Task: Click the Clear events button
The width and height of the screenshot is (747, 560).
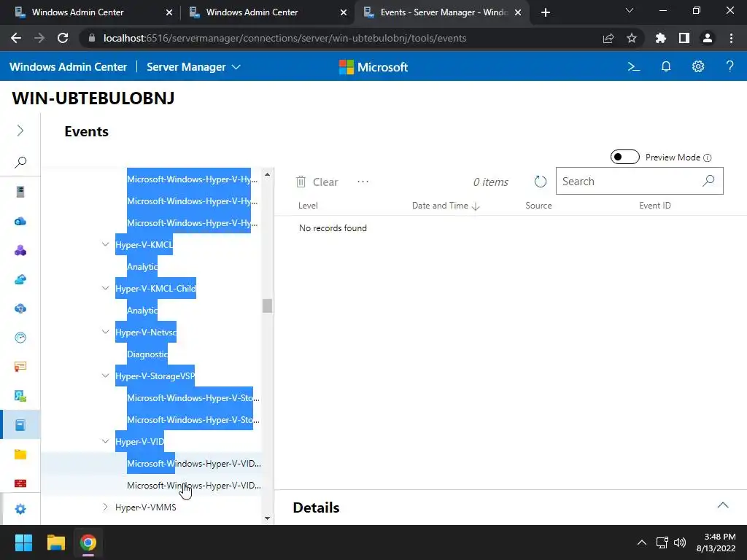Action: click(x=317, y=182)
